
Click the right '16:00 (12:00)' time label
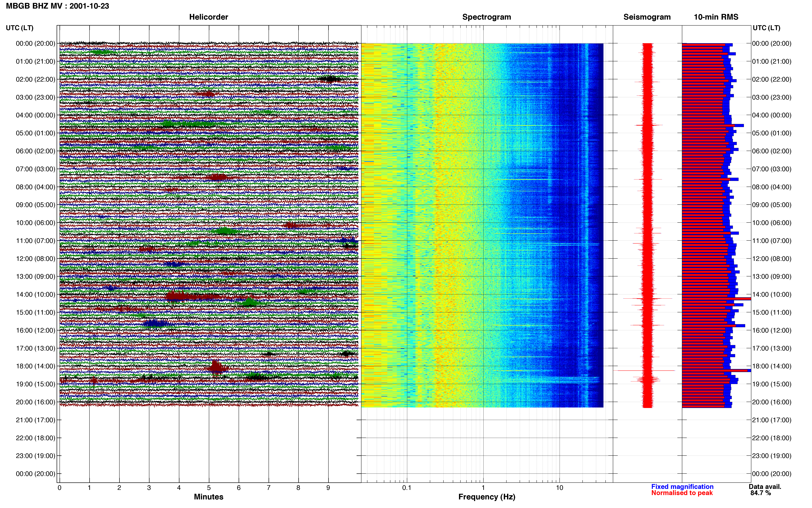(x=772, y=330)
